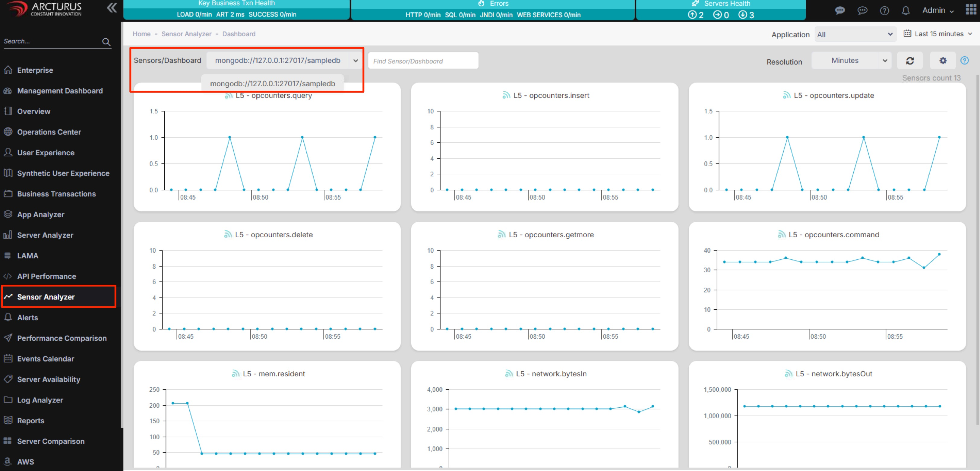Screen dimensions: 980x471
Task: Open the Servers Health panel
Action: [x=721, y=10]
